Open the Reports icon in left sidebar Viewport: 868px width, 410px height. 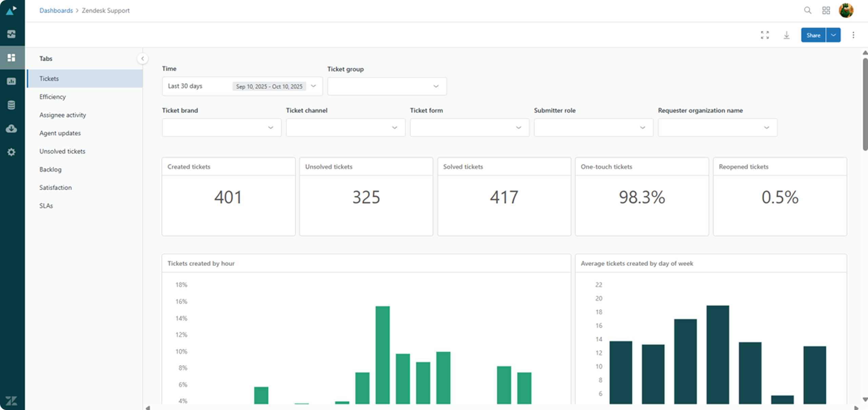[x=11, y=81]
